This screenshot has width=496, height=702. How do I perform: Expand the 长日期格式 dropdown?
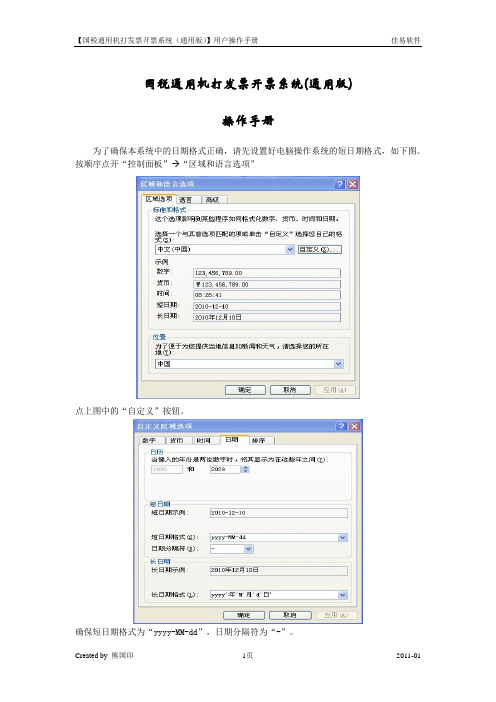[x=342, y=595]
